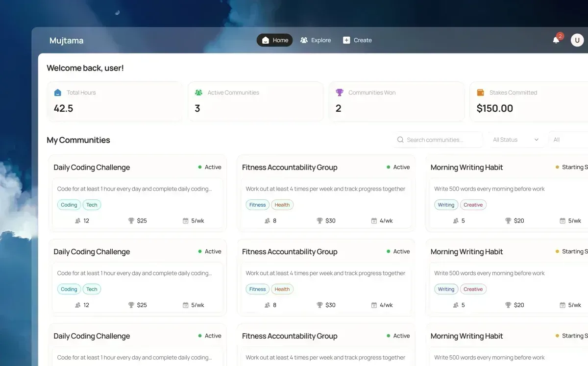This screenshot has width=588, height=366.
Task: Click the Stakes Committed wallet icon
Action: coord(481,92)
